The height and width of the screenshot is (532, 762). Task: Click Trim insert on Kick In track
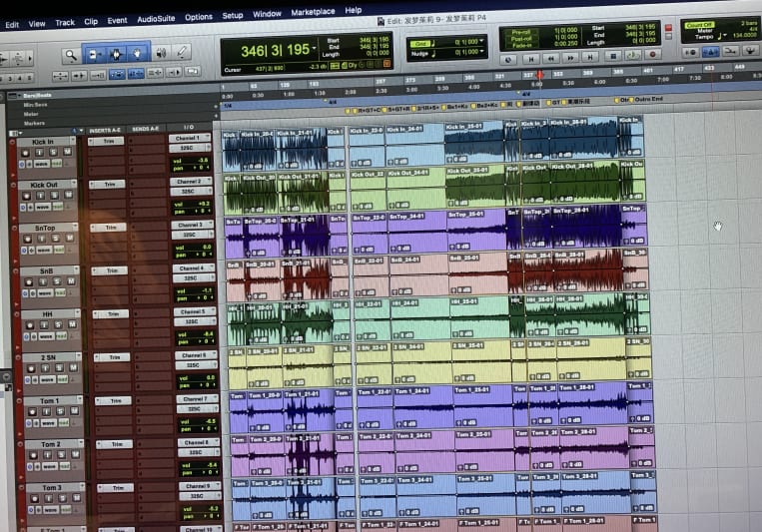(x=106, y=142)
